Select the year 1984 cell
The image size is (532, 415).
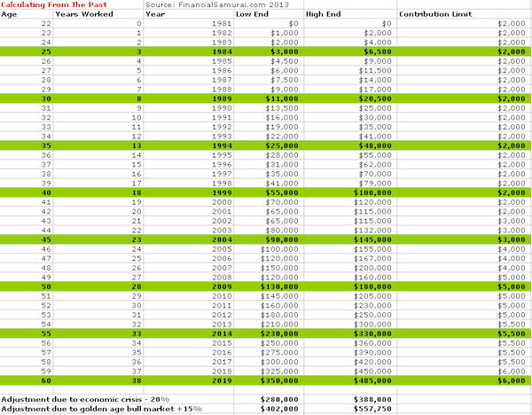[188, 51]
